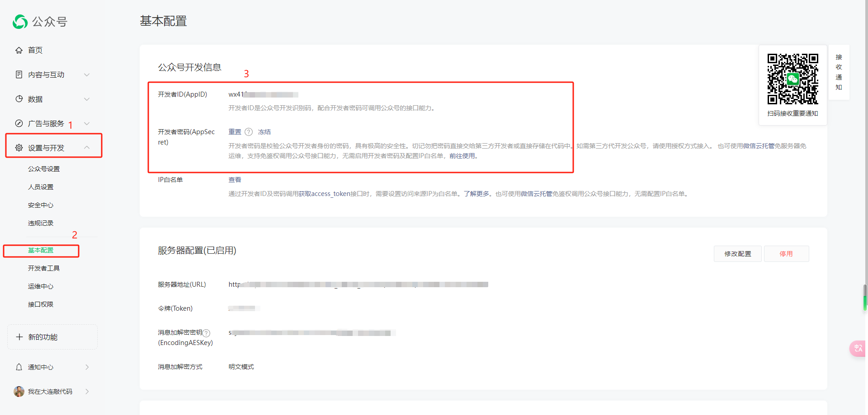Expand the 数据 menu chevron
The image size is (868, 415).
click(87, 99)
